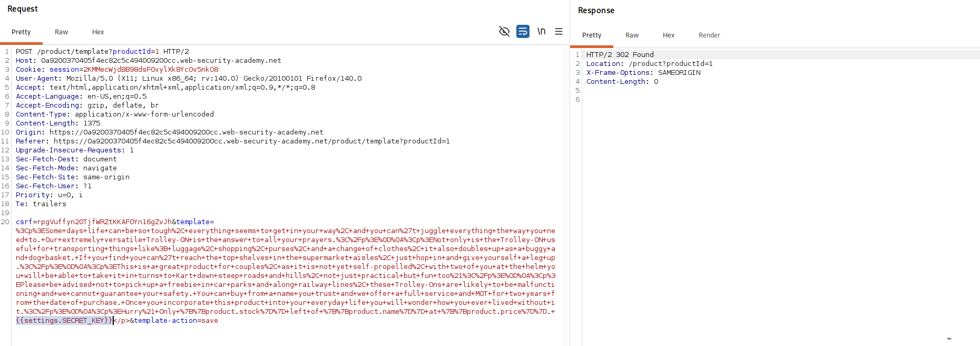980x346 pixels.
Task: Open the Response Hex tab
Action: click(x=669, y=35)
